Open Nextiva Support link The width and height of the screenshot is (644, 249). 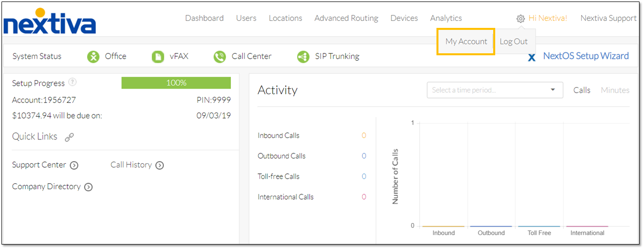coord(609,18)
